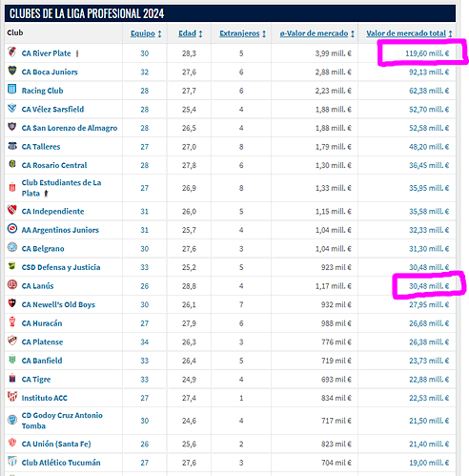Viewport: 469px width, 476px height.
Task: Click the Argentinos Juniors crest icon
Action: click(x=12, y=229)
